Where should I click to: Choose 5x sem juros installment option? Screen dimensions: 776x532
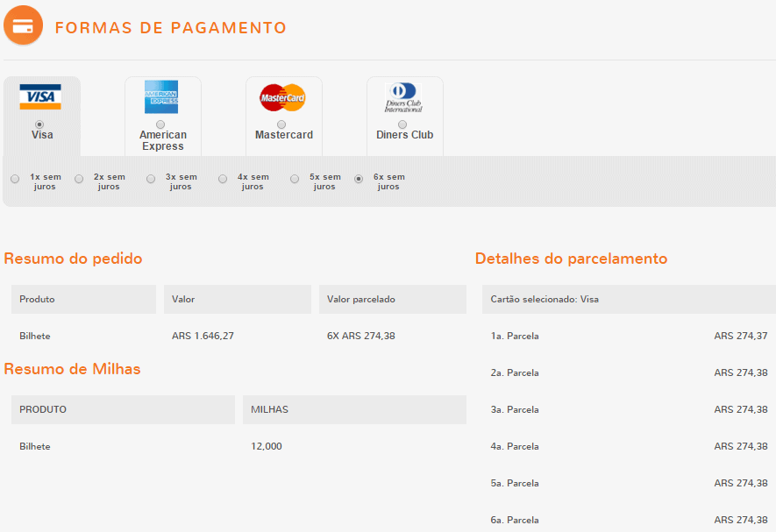pos(295,179)
